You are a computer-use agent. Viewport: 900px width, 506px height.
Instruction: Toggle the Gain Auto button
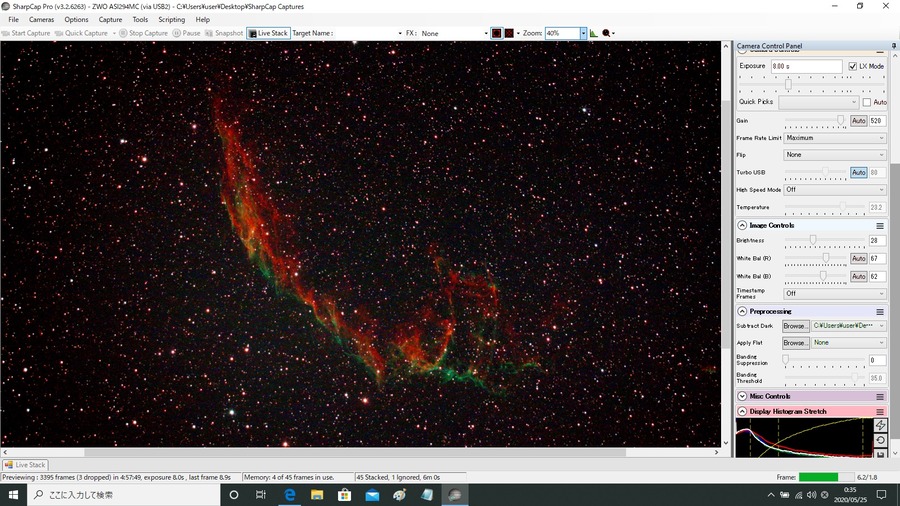[858, 121]
